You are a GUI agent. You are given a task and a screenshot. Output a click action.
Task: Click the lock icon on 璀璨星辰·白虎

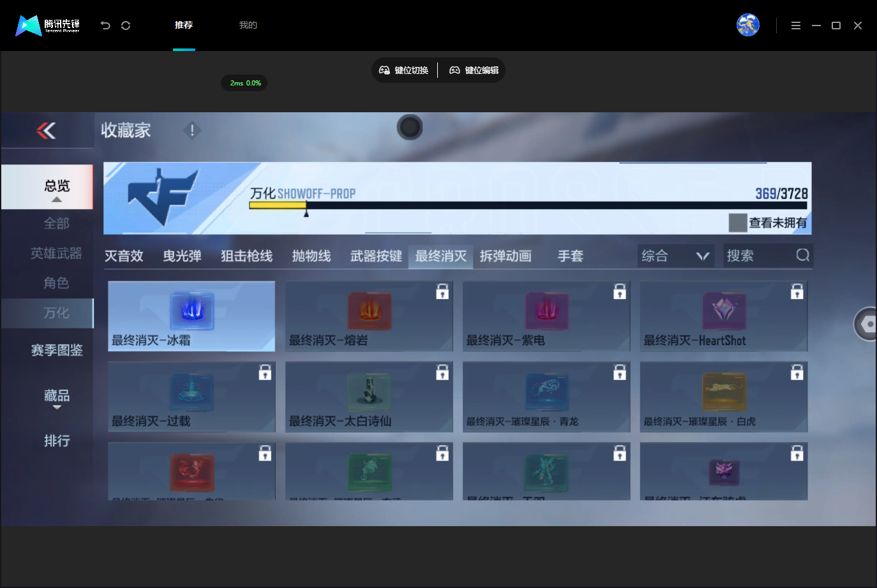(x=797, y=372)
